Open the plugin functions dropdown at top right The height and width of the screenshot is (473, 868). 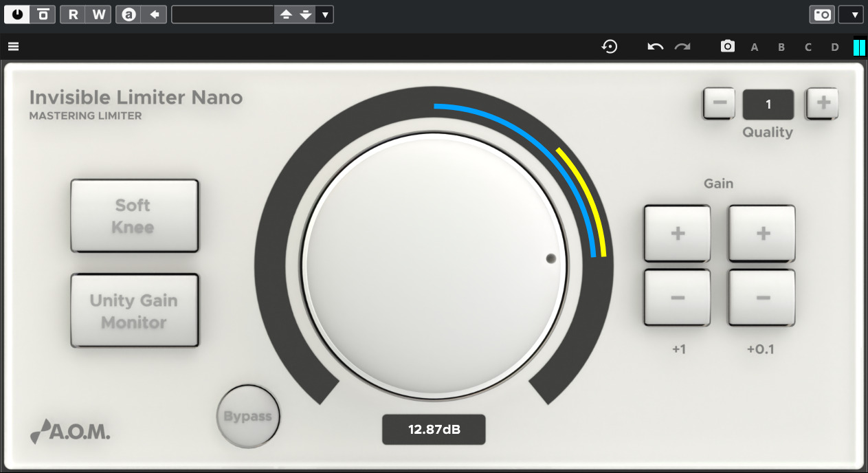852,14
